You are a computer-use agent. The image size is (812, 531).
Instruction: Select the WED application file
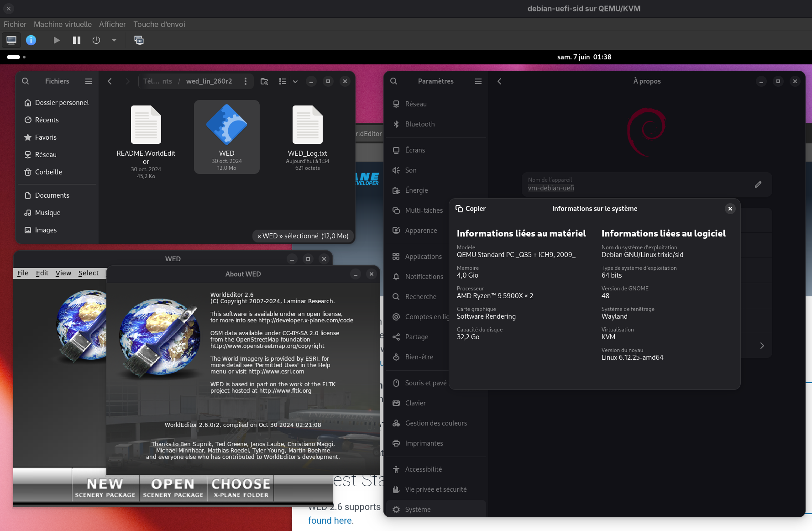coord(227,137)
